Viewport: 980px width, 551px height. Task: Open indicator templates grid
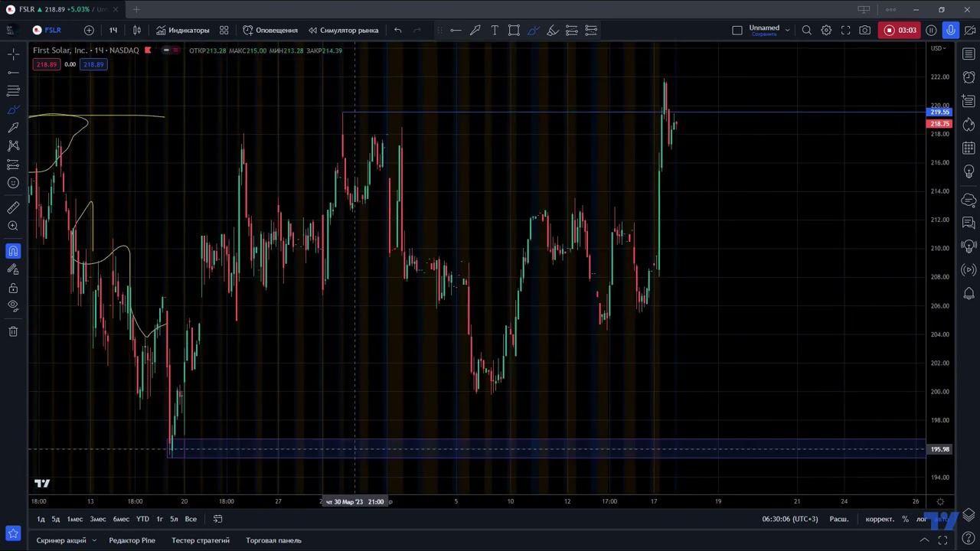[224, 30]
